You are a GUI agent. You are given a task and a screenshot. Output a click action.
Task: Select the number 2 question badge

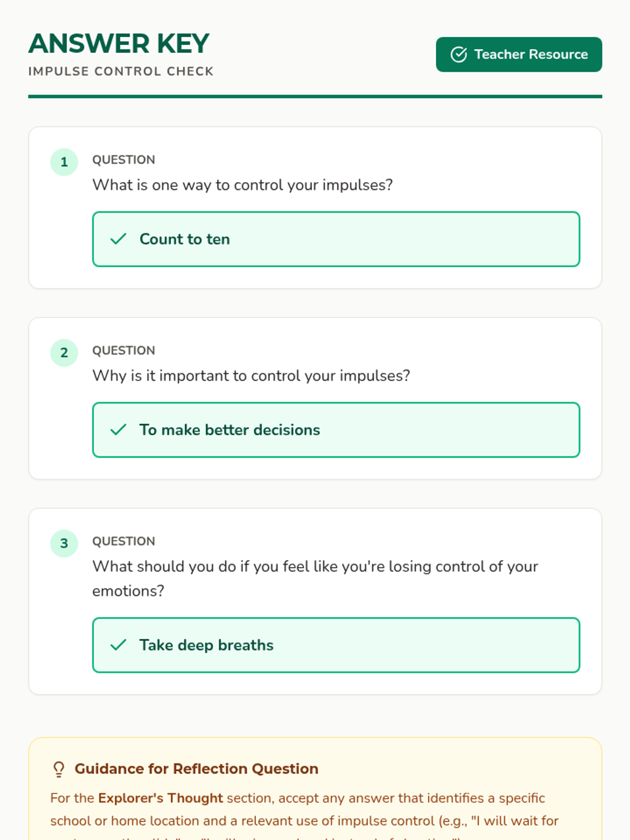coord(64,352)
